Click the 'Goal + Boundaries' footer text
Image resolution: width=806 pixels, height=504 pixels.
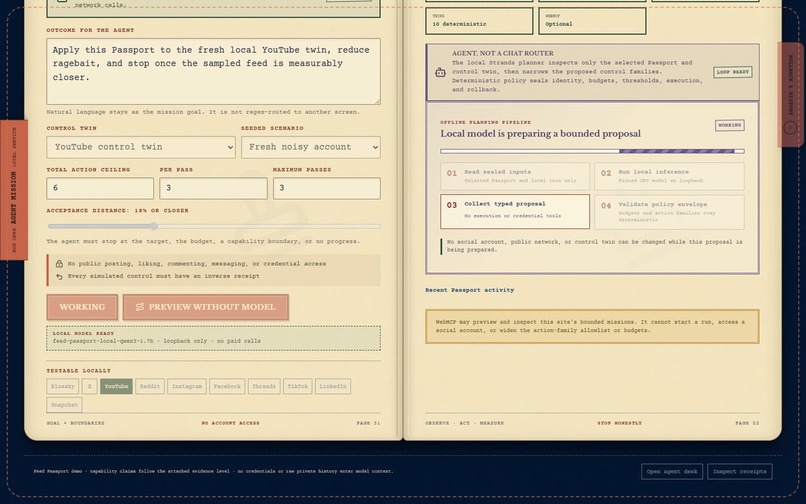coord(76,423)
